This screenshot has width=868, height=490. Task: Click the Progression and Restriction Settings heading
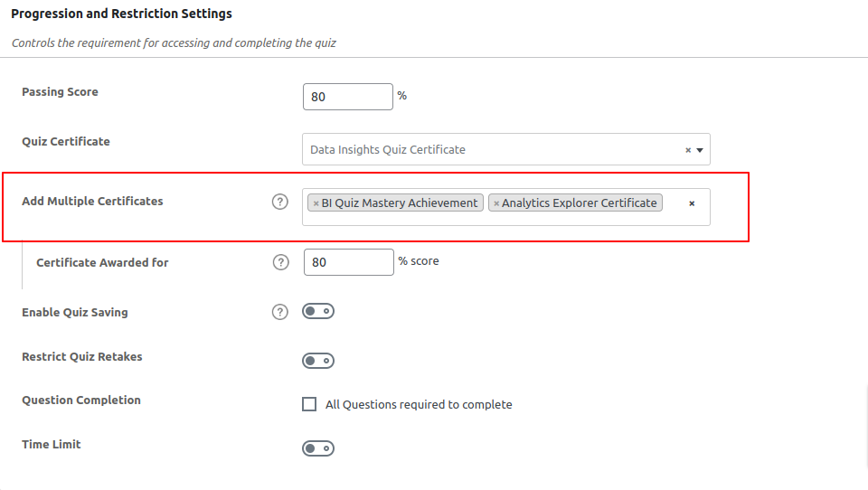coord(121,14)
